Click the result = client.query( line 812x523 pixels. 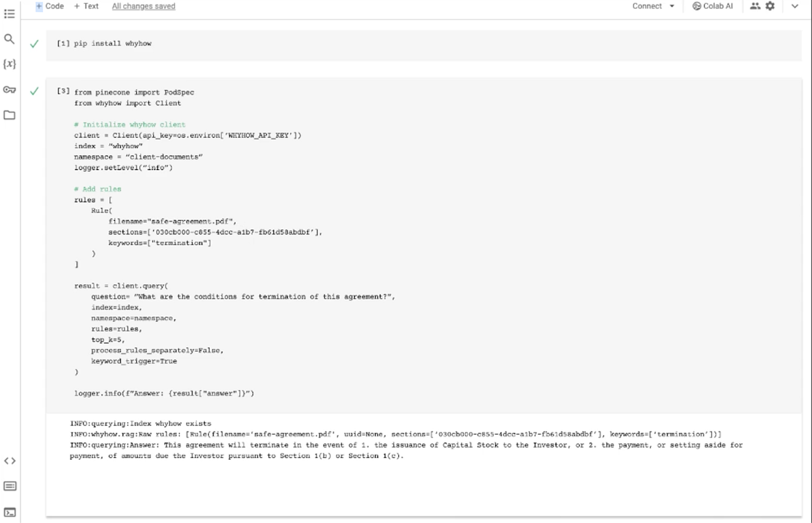(x=121, y=286)
